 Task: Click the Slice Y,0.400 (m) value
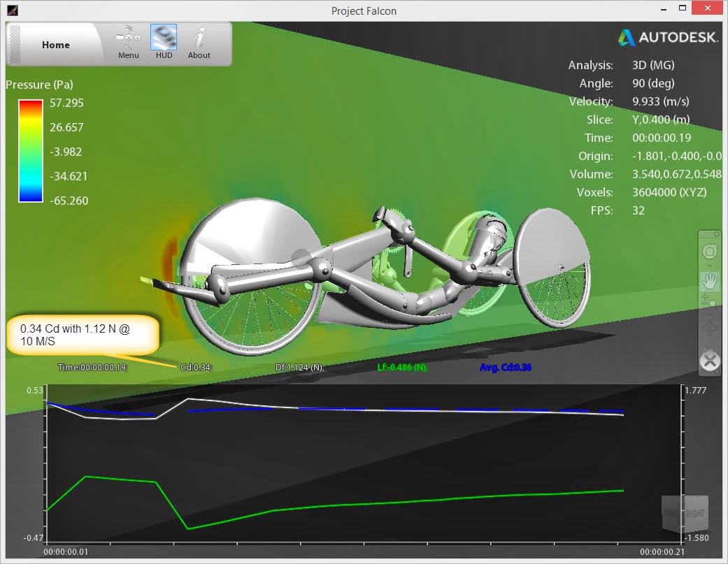661,120
